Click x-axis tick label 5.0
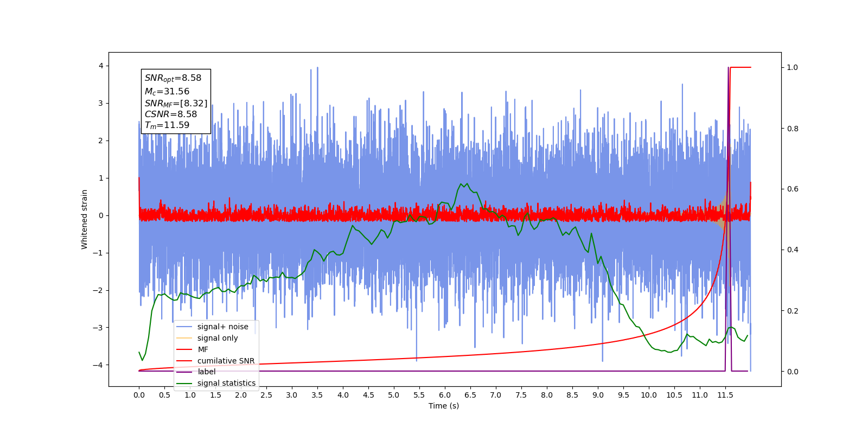Viewport: 868px width, 434px height. point(394,395)
